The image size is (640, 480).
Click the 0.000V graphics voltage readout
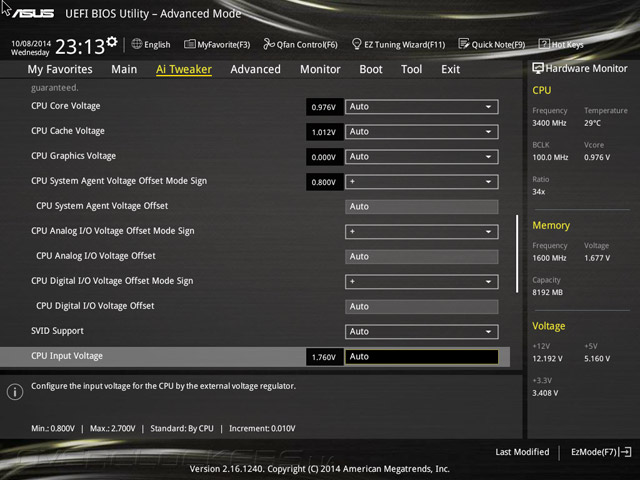pos(324,157)
